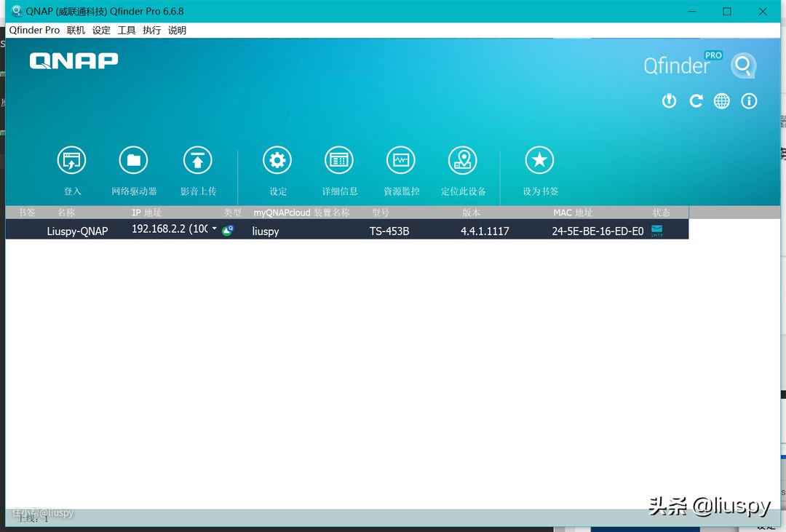Sort by 名称 column header
Screen dimensions: 786x532
pos(66,213)
